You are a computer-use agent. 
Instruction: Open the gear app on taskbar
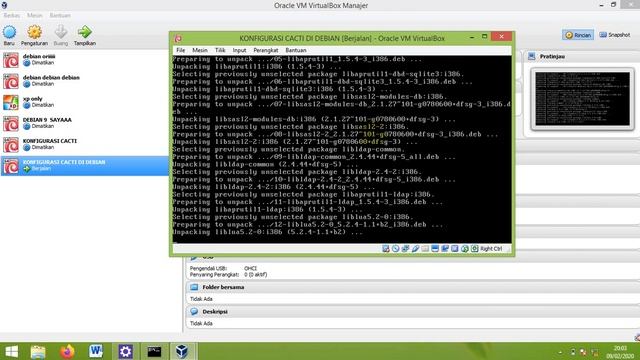click(125, 352)
